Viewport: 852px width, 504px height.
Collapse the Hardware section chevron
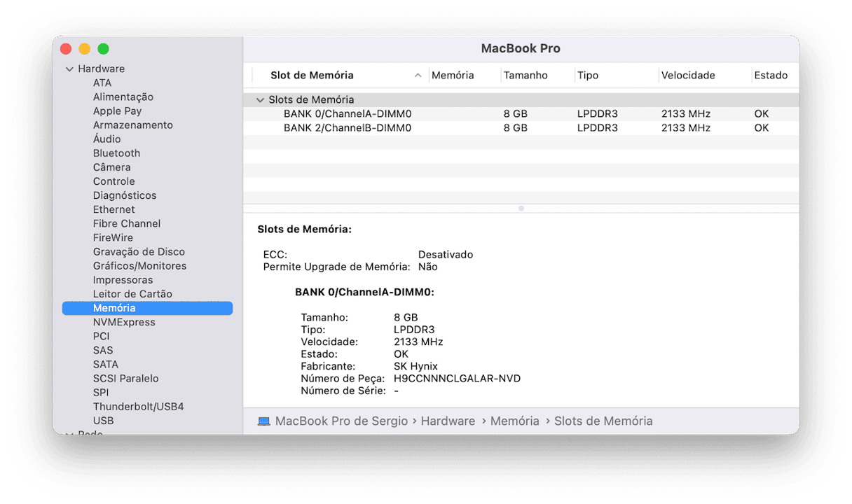[69, 69]
